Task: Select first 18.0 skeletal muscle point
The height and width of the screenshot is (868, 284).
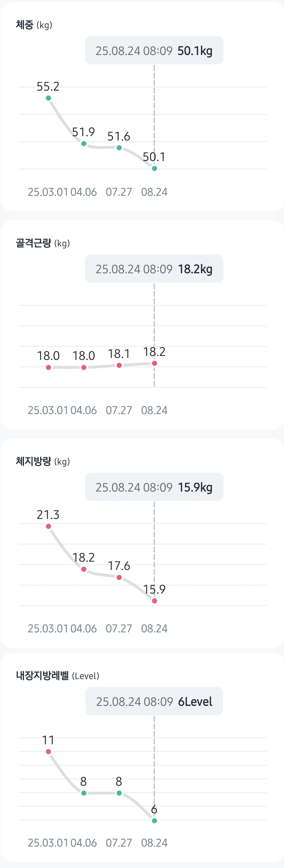Action: tap(48, 367)
